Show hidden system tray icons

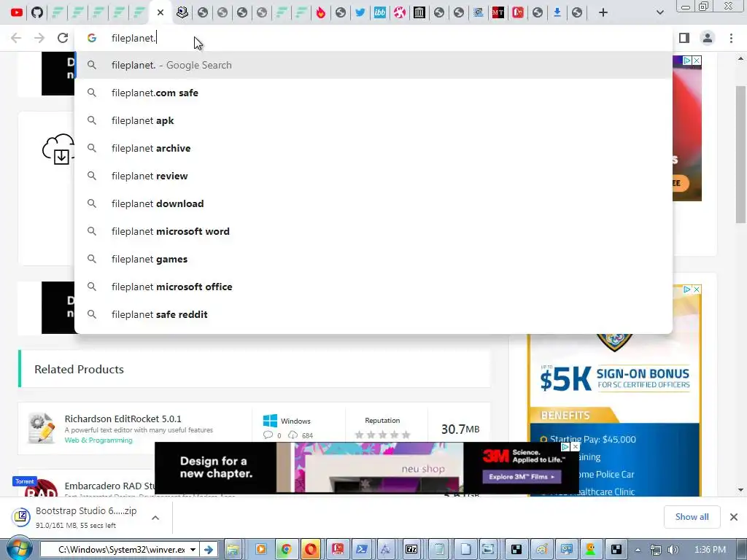(x=638, y=550)
